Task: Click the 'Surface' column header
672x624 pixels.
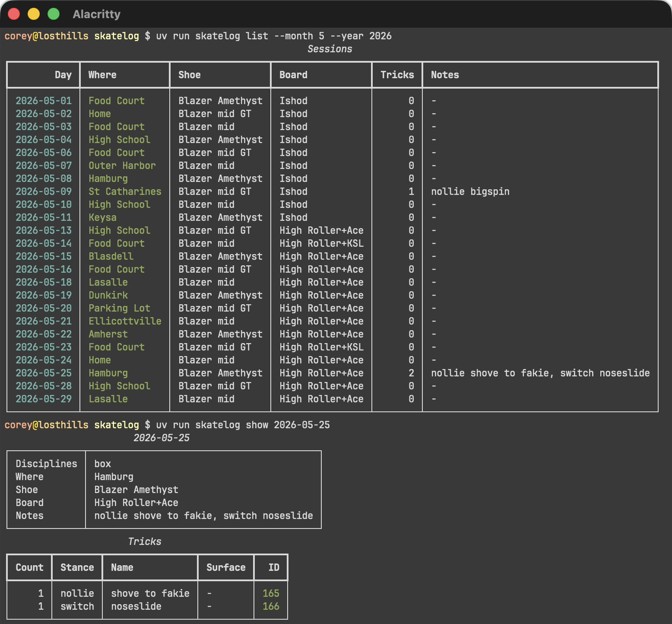Action: click(x=226, y=567)
